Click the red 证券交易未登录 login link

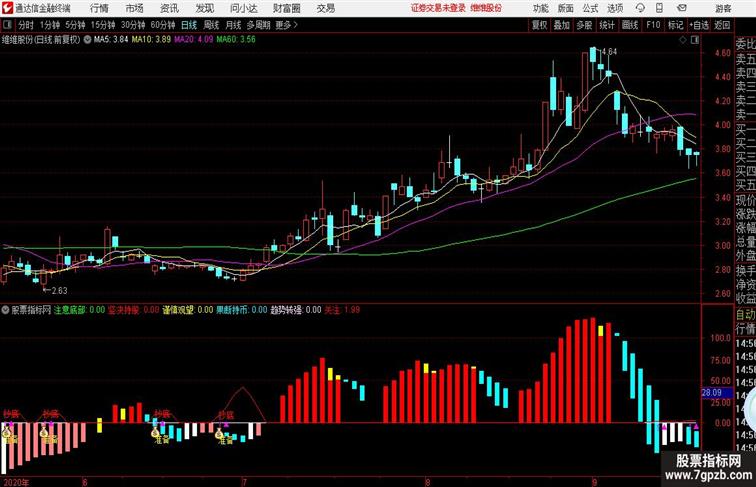pos(438,8)
